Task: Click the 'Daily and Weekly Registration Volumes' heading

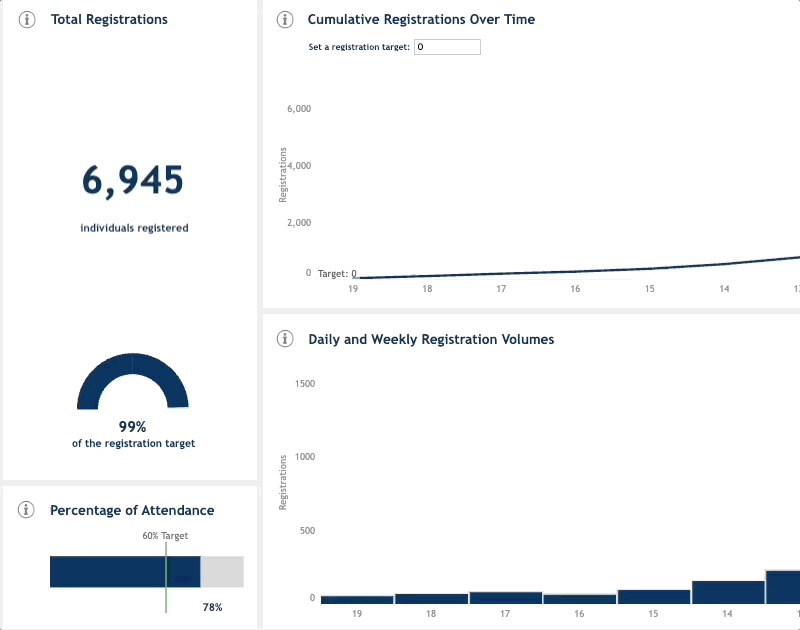Action: tap(431, 339)
